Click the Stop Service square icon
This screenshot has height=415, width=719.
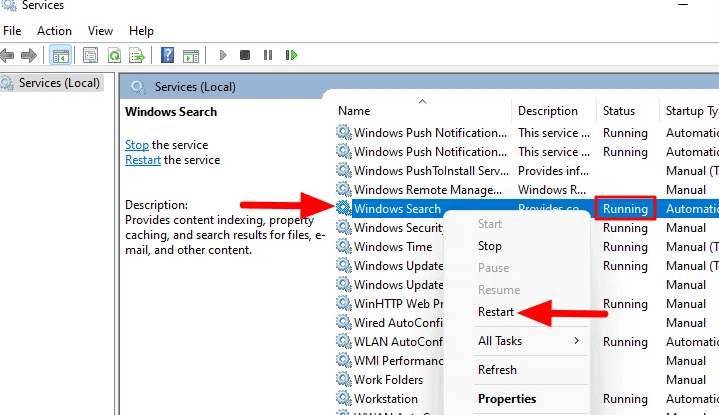(x=245, y=55)
